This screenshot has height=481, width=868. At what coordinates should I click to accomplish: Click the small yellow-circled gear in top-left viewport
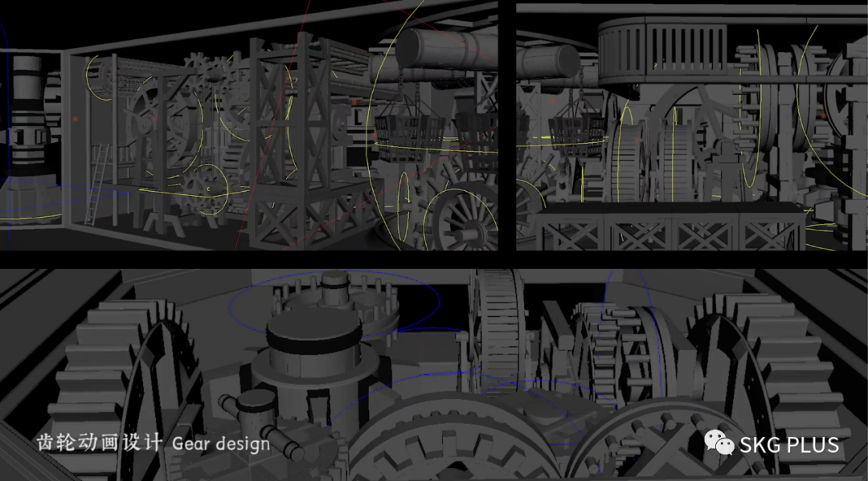pos(207,189)
